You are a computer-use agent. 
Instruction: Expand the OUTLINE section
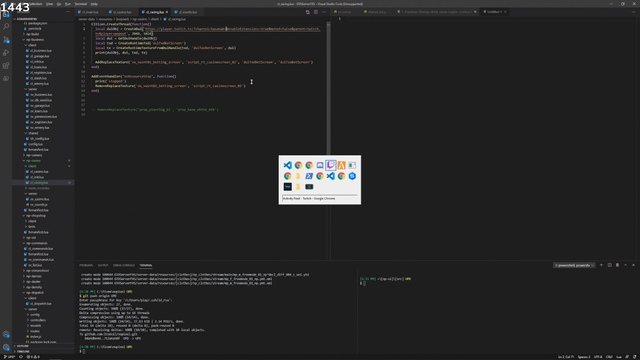22,346
